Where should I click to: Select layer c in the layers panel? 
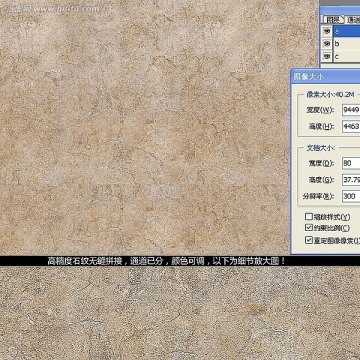(346, 56)
